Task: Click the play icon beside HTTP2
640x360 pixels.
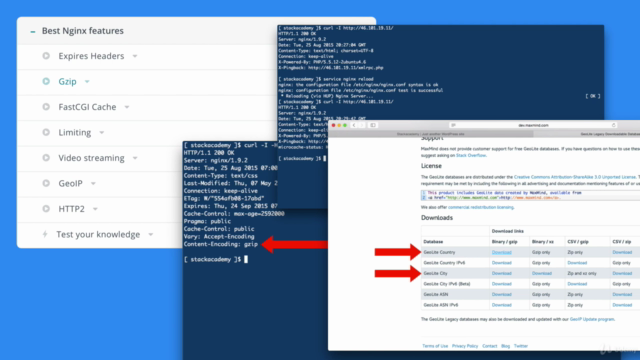Action: [46, 209]
